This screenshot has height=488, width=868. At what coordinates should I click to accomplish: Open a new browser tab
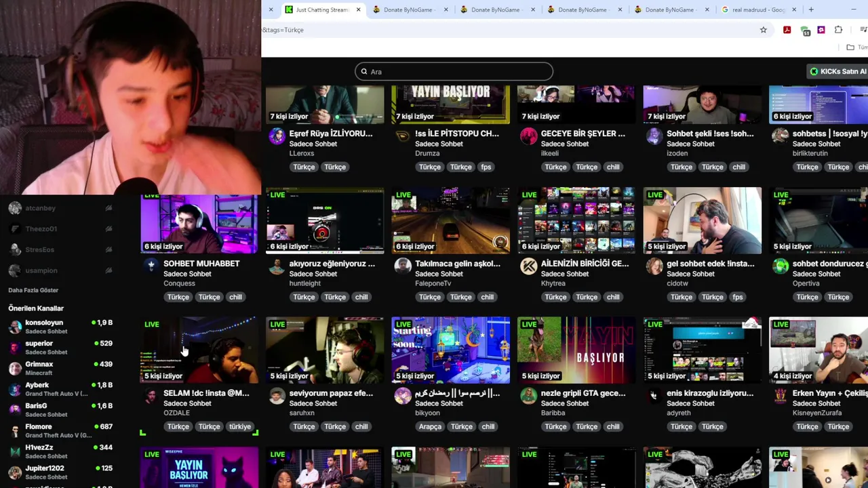pyautogui.click(x=811, y=9)
